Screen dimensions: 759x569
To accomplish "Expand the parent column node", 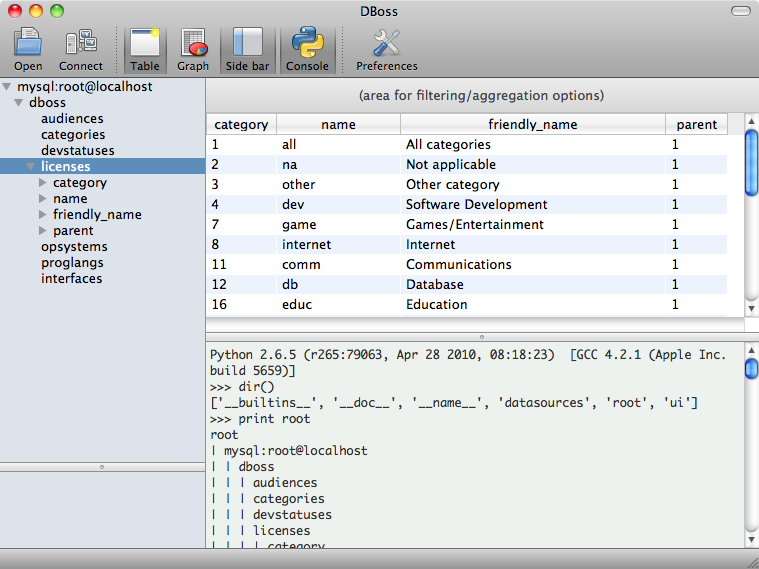I will pos(43,231).
